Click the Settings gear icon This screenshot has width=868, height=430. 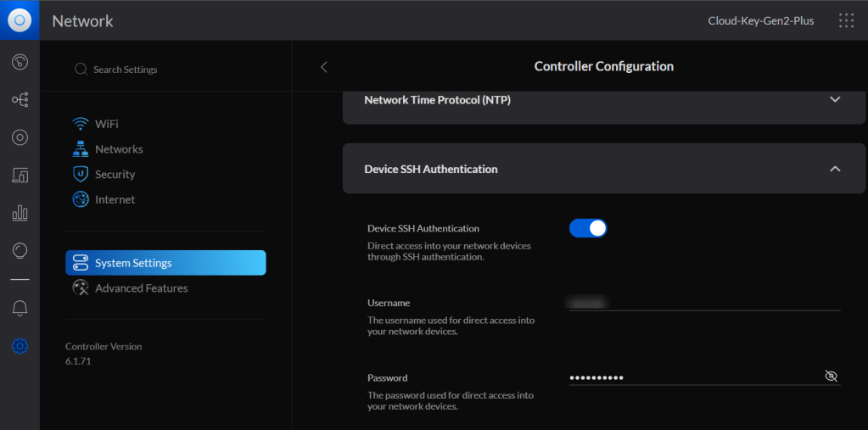click(x=20, y=346)
